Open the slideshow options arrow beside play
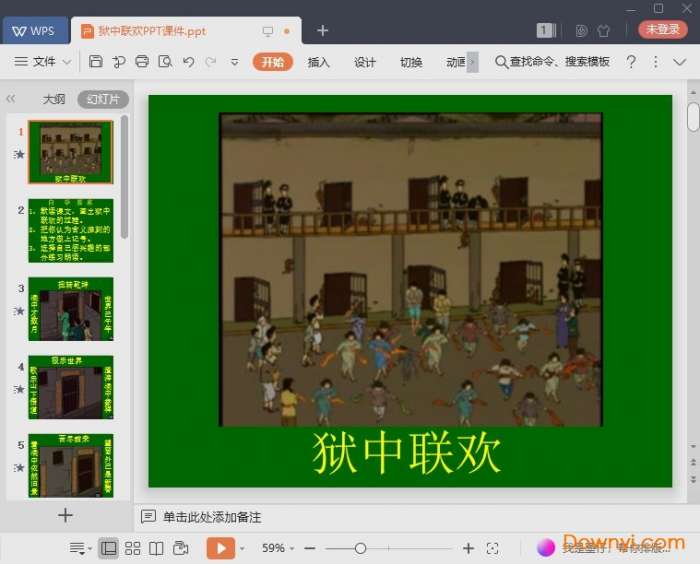Viewport: 700px width, 564px height. [x=242, y=548]
